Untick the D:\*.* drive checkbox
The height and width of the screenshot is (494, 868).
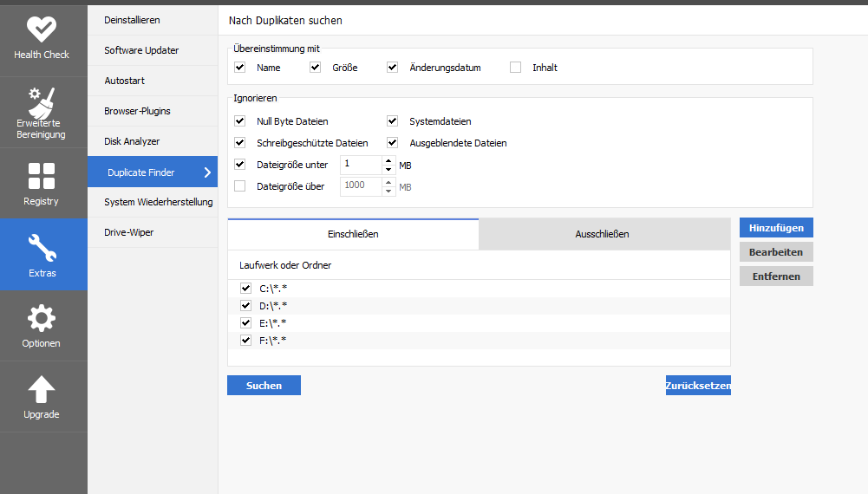(246, 306)
